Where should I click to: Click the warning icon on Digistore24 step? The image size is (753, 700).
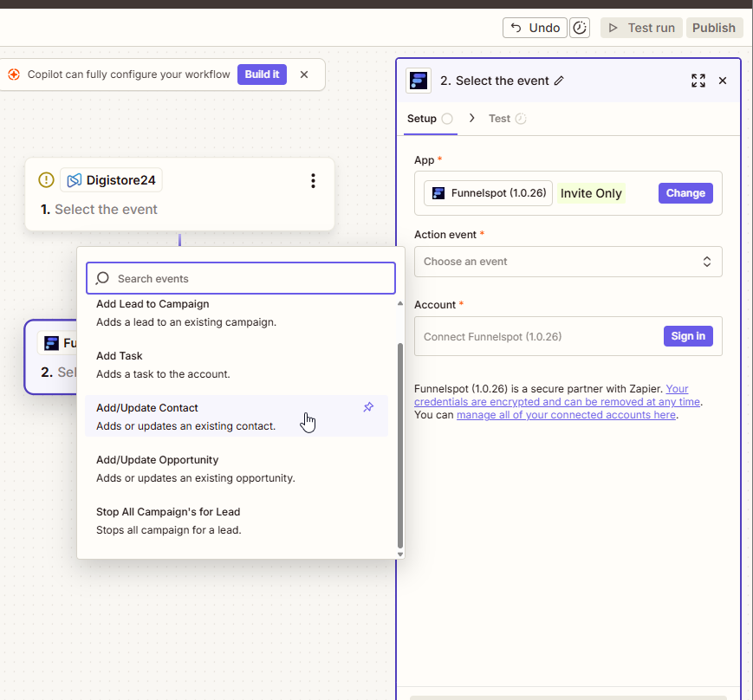46,180
